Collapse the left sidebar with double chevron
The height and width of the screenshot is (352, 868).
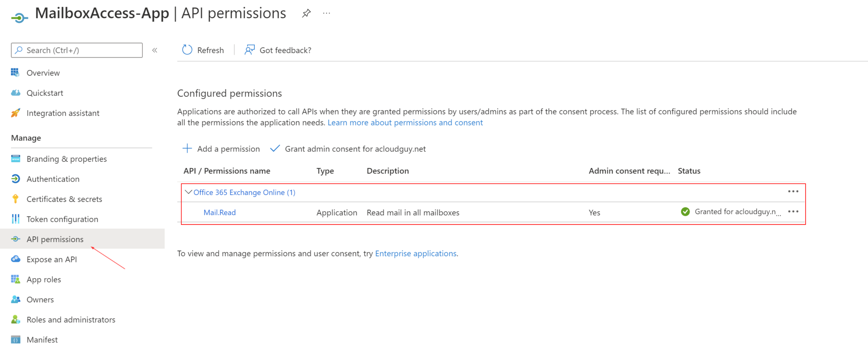pyautogui.click(x=155, y=50)
